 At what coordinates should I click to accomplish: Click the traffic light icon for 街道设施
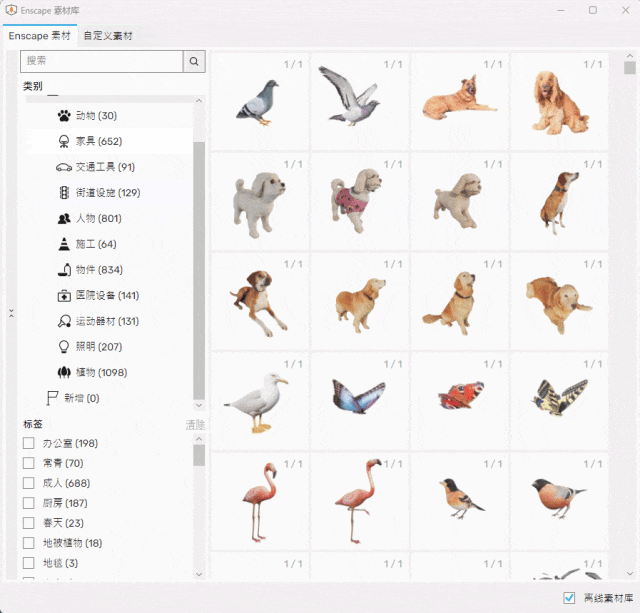click(64, 193)
